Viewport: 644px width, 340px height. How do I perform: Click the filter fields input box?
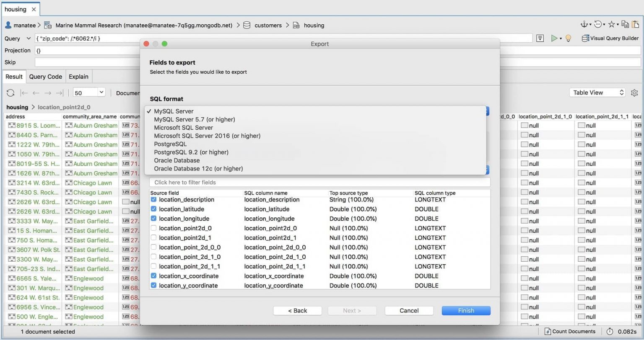(319, 182)
